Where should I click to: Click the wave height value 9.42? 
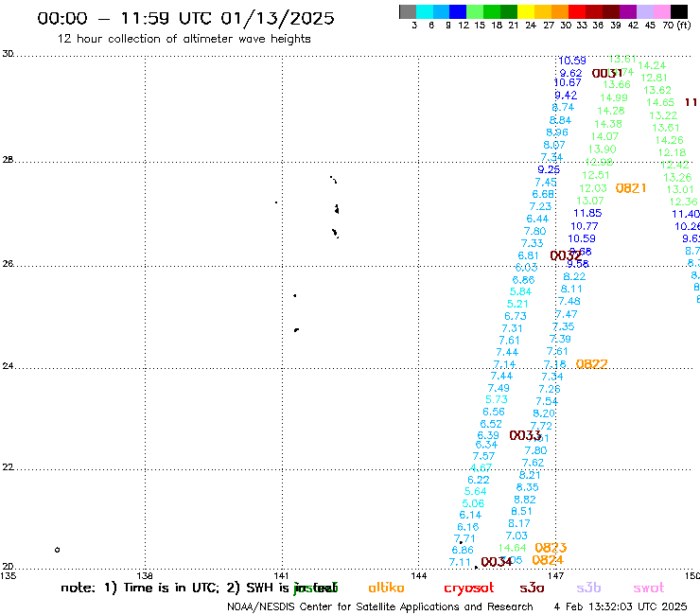(x=566, y=96)
